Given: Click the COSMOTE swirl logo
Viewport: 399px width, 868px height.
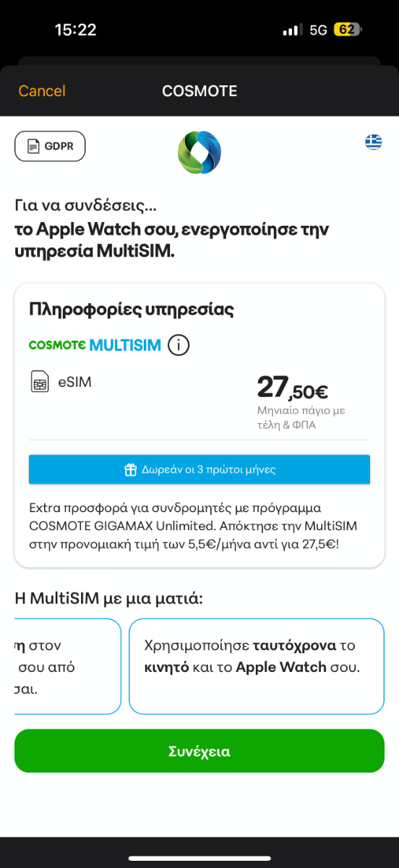Looking at the screenshot, I should click(199, 153).
